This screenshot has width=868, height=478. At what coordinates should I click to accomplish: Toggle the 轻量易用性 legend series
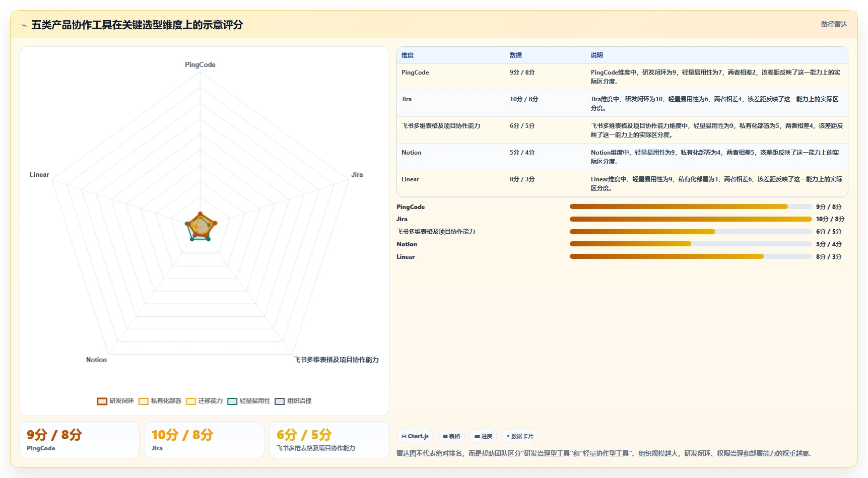248,401
